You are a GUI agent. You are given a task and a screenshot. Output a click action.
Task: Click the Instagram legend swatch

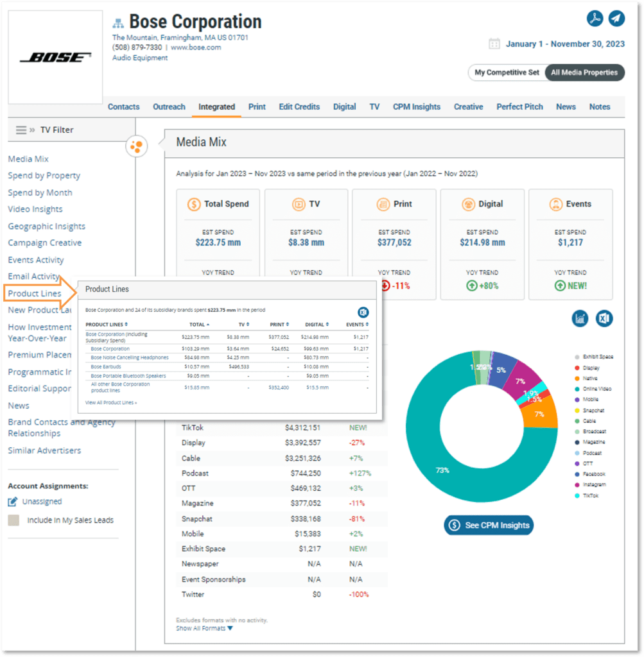tap(577, 485)
